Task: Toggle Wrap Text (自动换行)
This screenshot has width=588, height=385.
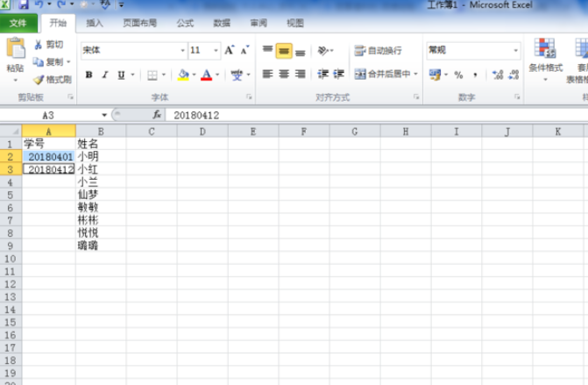Action: click(x=379, y=51)
